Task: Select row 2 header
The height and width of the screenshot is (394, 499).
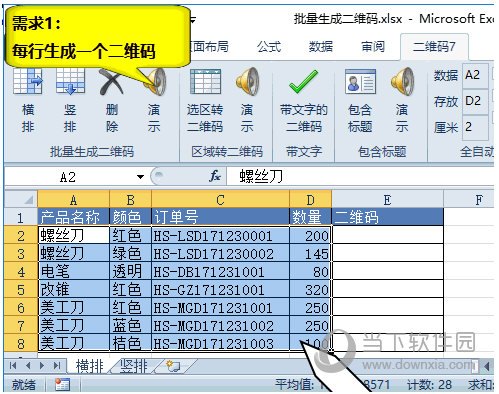Action: [21, 236]
